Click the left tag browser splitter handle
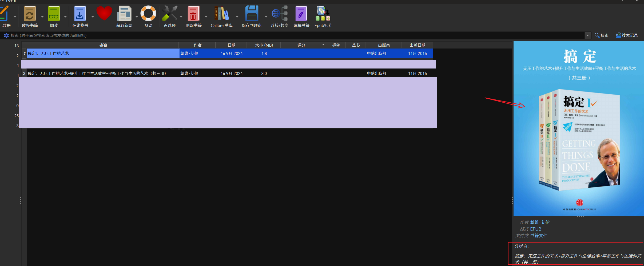 [x=21, y=200]
